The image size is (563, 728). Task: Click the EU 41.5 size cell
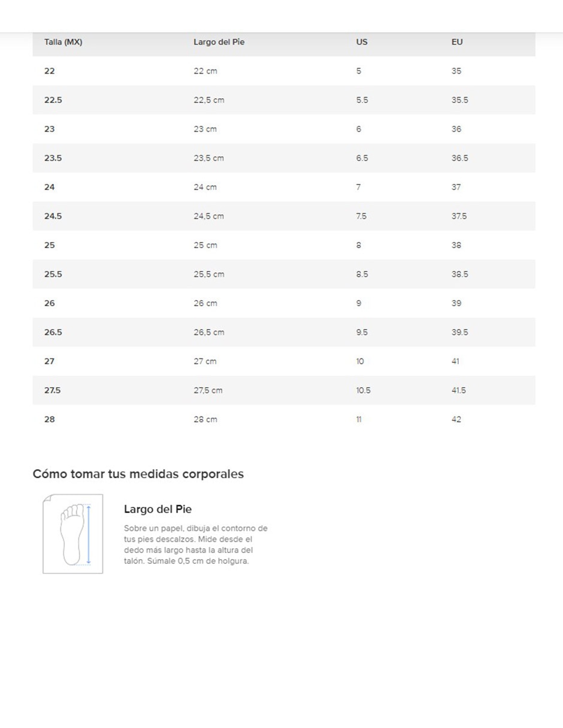[x=459, y=390]
